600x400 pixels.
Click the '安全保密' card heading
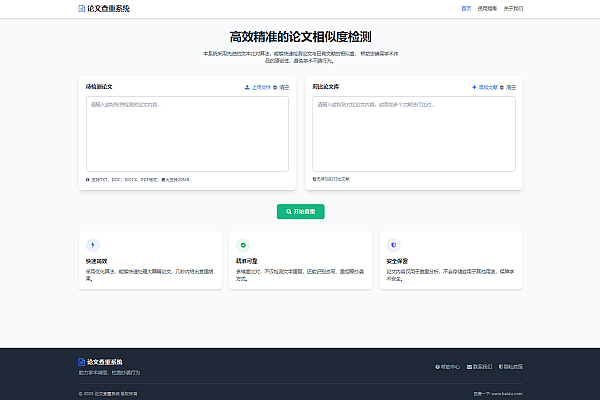[397, 261]
